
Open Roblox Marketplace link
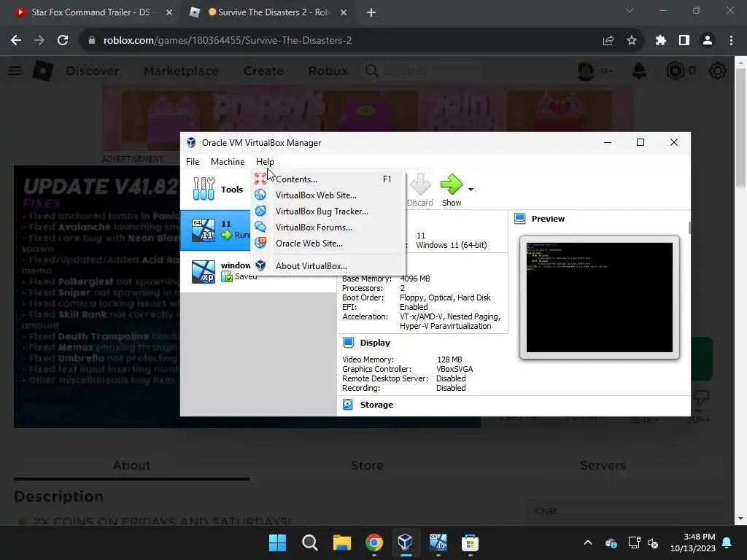tap(181, 71)
